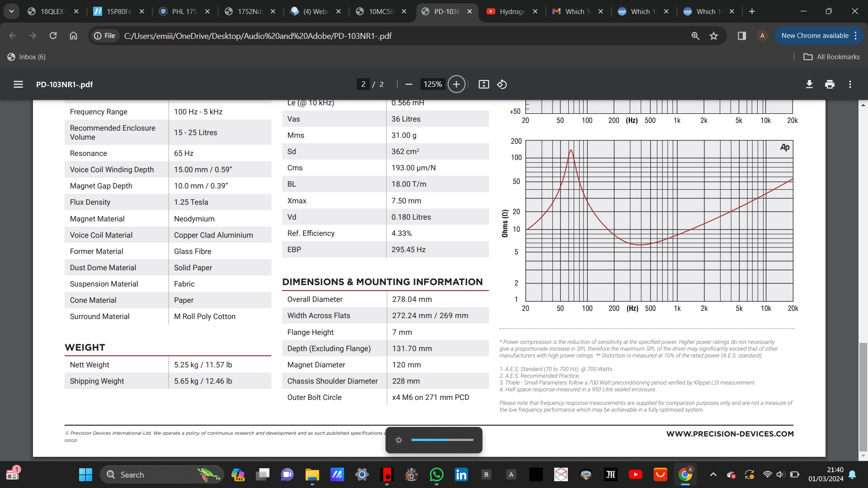Open tab search dropdown arrow
The height and width of the screenshot is (488, 868).
pyautogui.click(x=11, y=11)
